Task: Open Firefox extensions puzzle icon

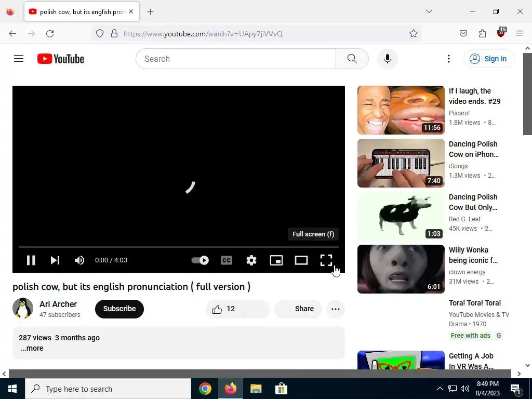Action: 482,34
